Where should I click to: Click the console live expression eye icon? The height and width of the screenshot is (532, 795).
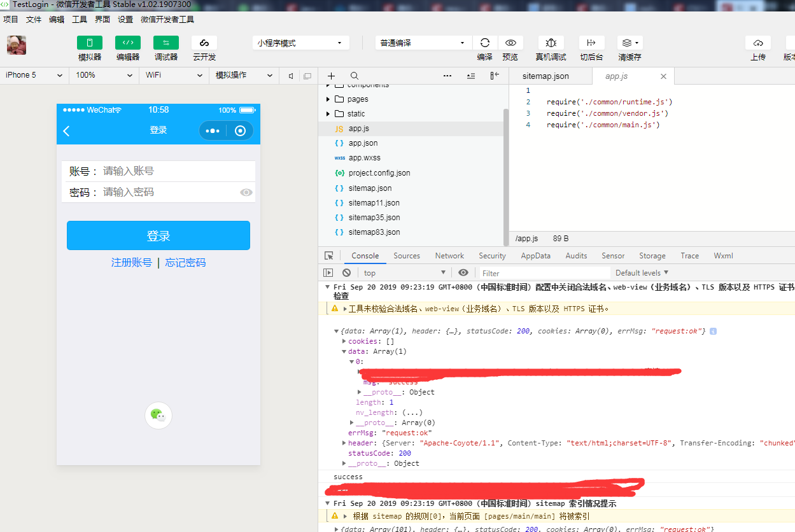pos(463,272)
